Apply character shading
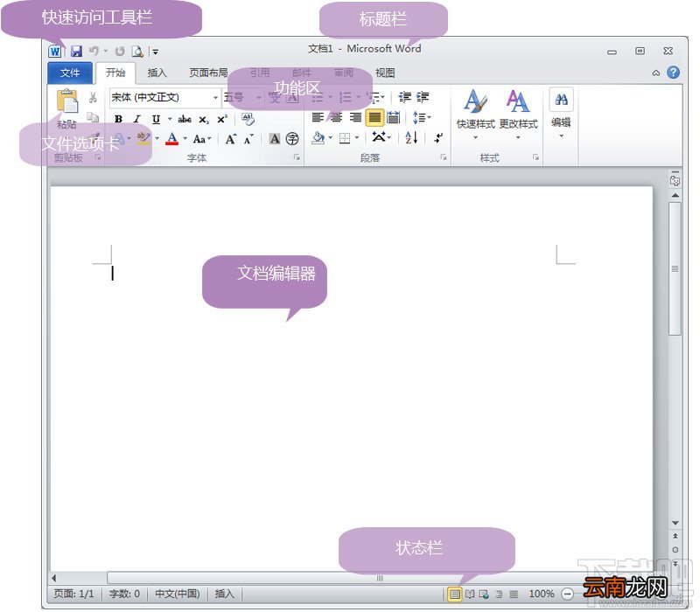 click(x=275, y=139)
